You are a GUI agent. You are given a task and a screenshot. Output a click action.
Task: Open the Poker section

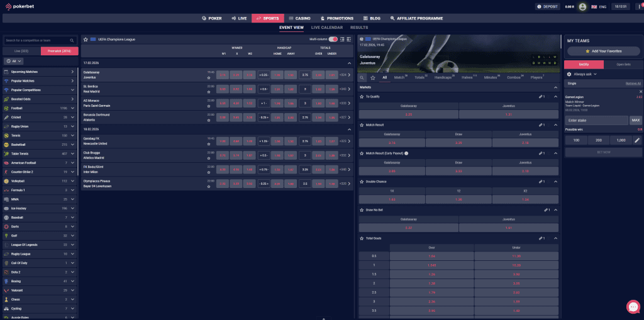[212, 18]
